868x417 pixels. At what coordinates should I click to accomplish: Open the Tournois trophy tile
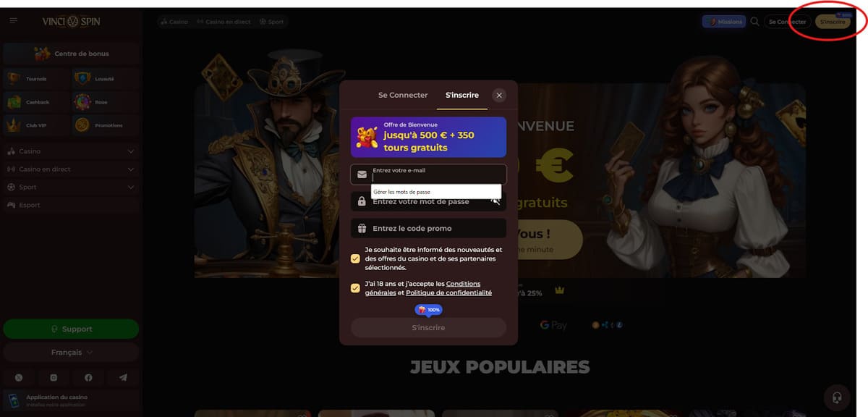[x=36, y=78]
